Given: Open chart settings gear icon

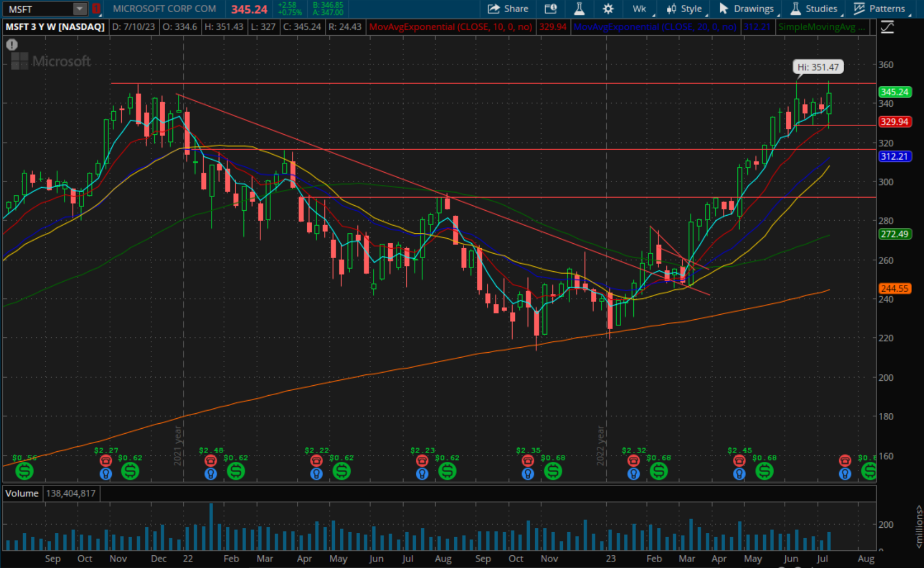Looking at the screenshot, I should pyautogui.click(x=608, y=9).
